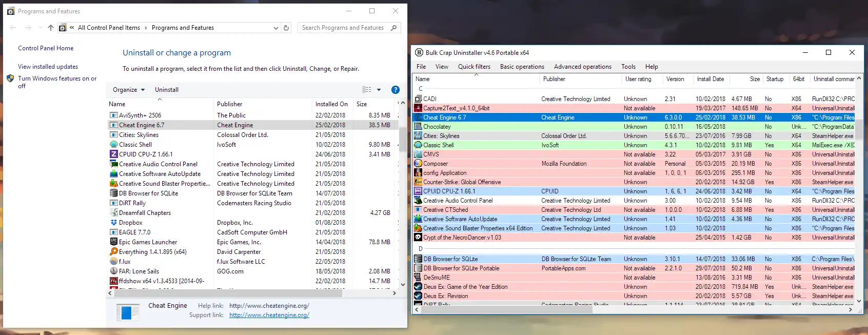Viewport: 868px width, 335px height.
Task: Click the DB Browser for SQLite icon in Programs and Features
Action: point(114,193)
